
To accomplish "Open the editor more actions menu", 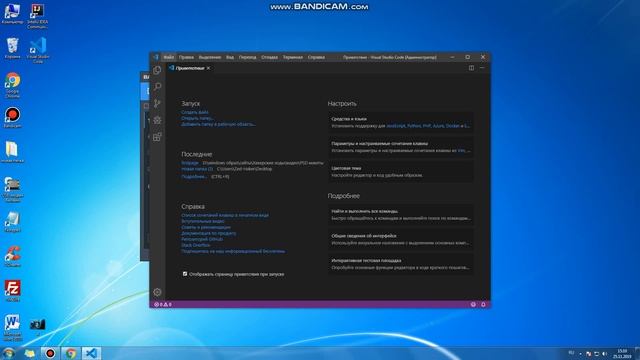I will [482, 68].
